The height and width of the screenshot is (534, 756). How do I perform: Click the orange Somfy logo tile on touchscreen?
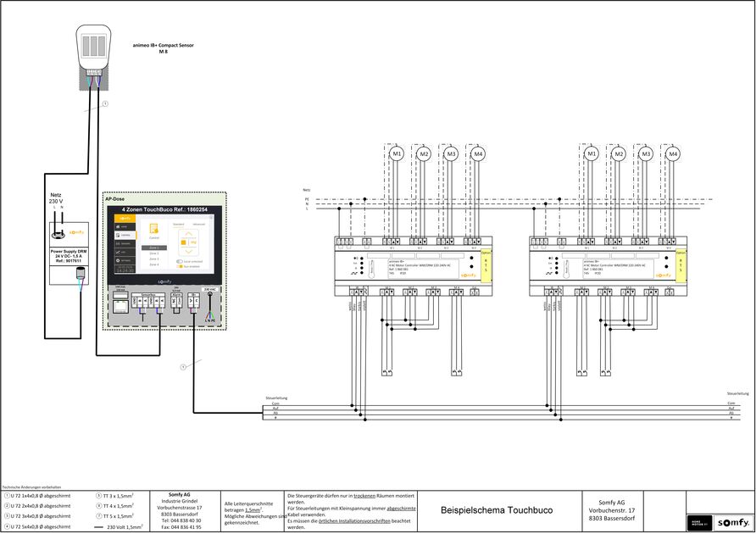tap(125, 219)
